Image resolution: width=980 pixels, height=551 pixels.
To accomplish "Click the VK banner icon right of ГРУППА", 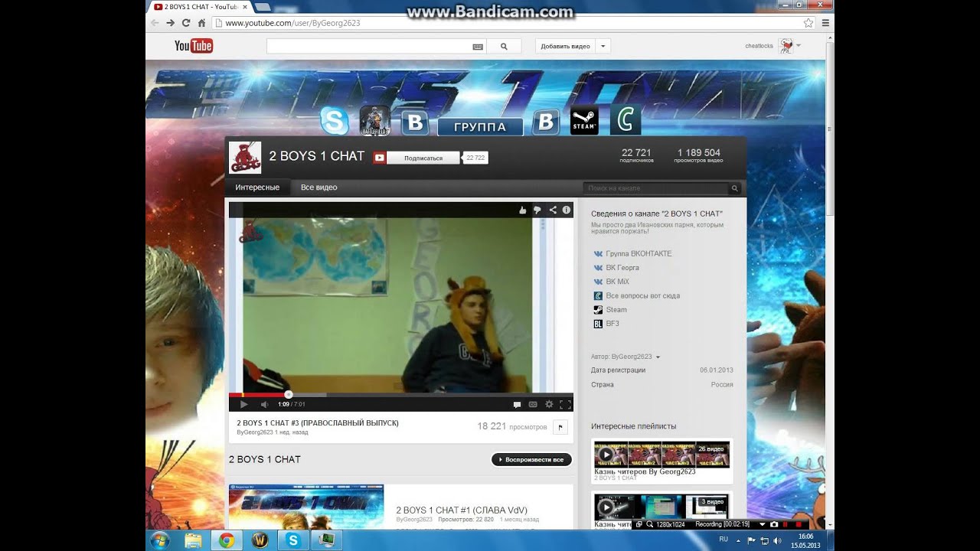I will tap(546, 122).
